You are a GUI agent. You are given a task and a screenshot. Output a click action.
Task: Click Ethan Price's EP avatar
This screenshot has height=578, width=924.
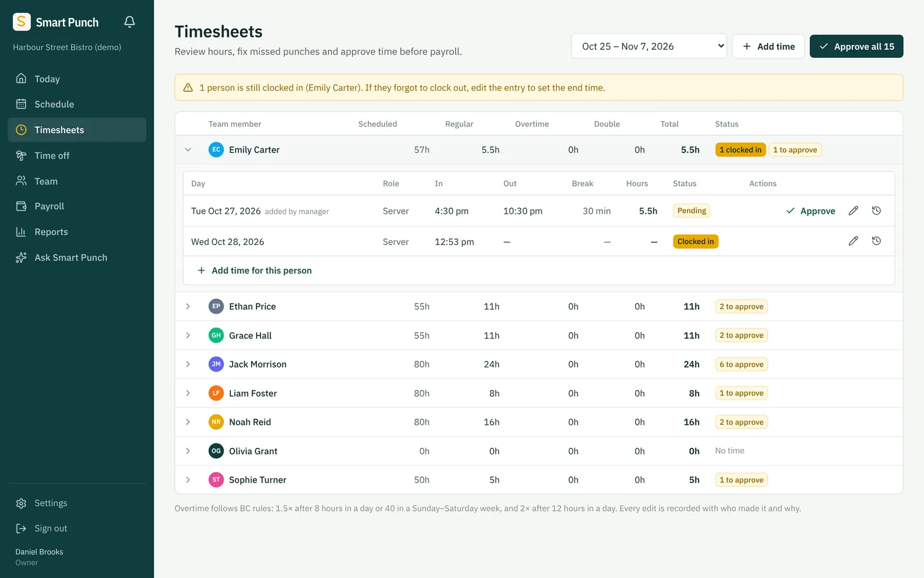216,306
